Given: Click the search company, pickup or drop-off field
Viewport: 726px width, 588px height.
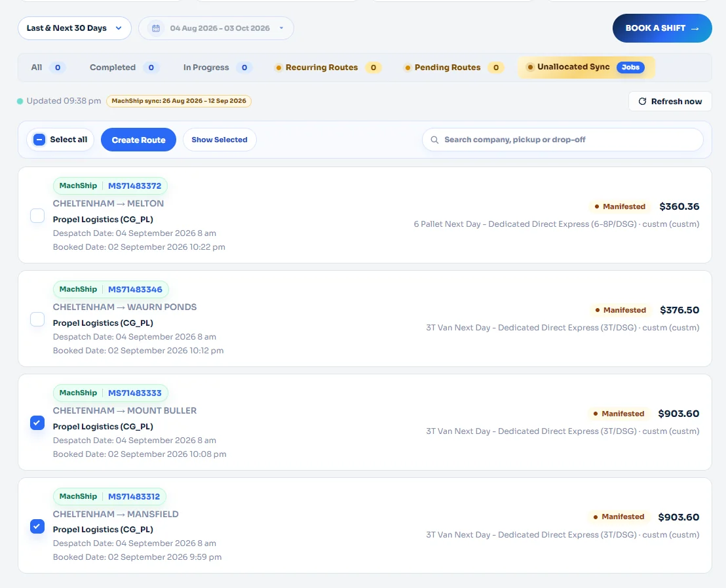Looking at the screenshot, I should coord(563,140).
